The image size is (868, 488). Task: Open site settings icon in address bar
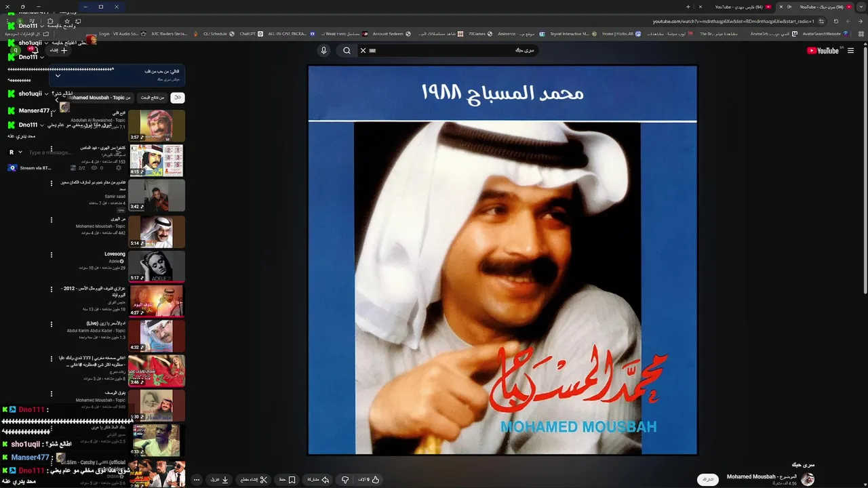(x=822, y=21)
